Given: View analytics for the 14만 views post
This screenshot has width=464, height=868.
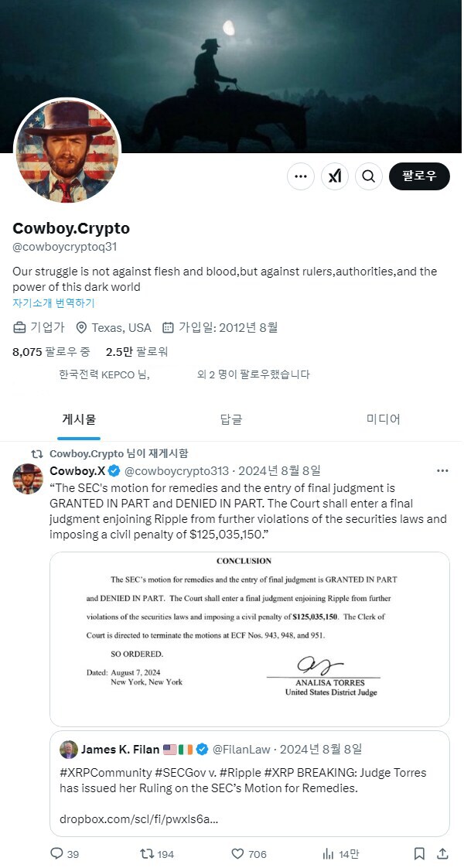Looking at the screenshot, I should 328,854.
